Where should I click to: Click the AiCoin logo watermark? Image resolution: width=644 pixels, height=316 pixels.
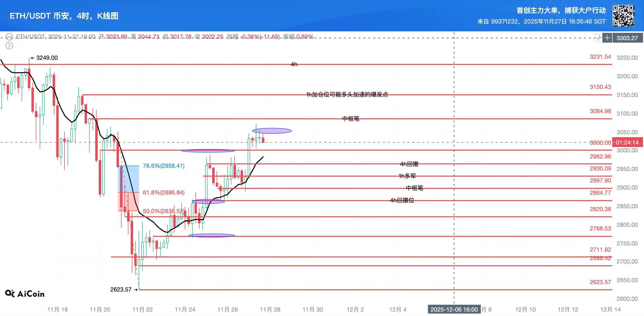click(25, 293)
